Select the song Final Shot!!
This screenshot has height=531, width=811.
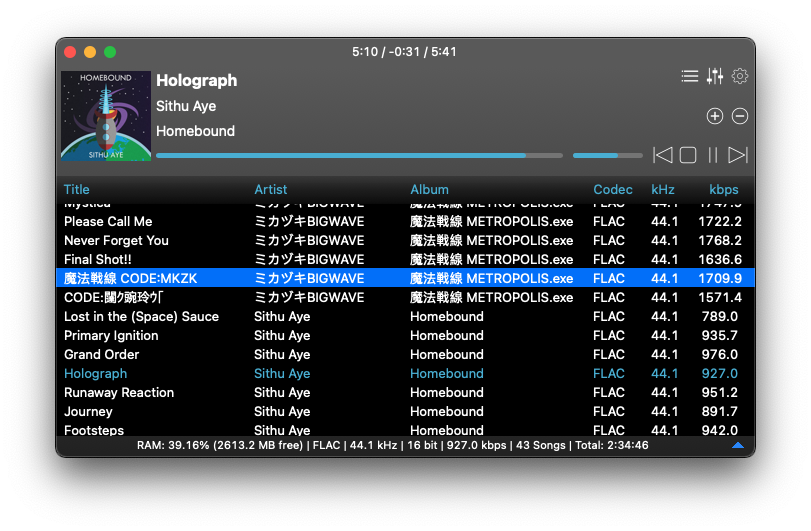coord(406,260)
